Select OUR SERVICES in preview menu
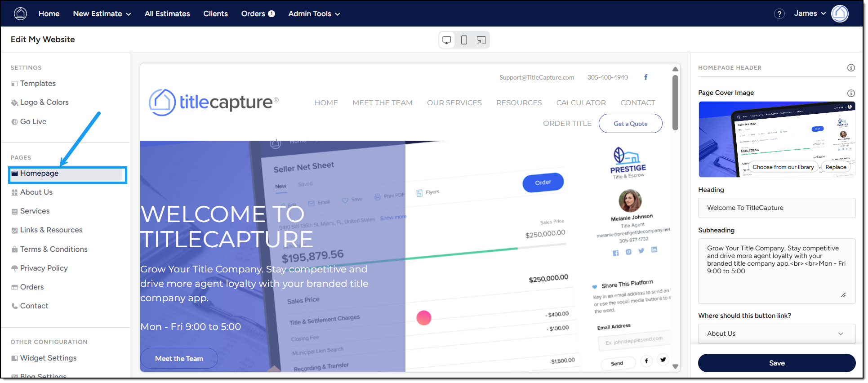The width and height of the screenshot is (868, 383). pos(454,103)
